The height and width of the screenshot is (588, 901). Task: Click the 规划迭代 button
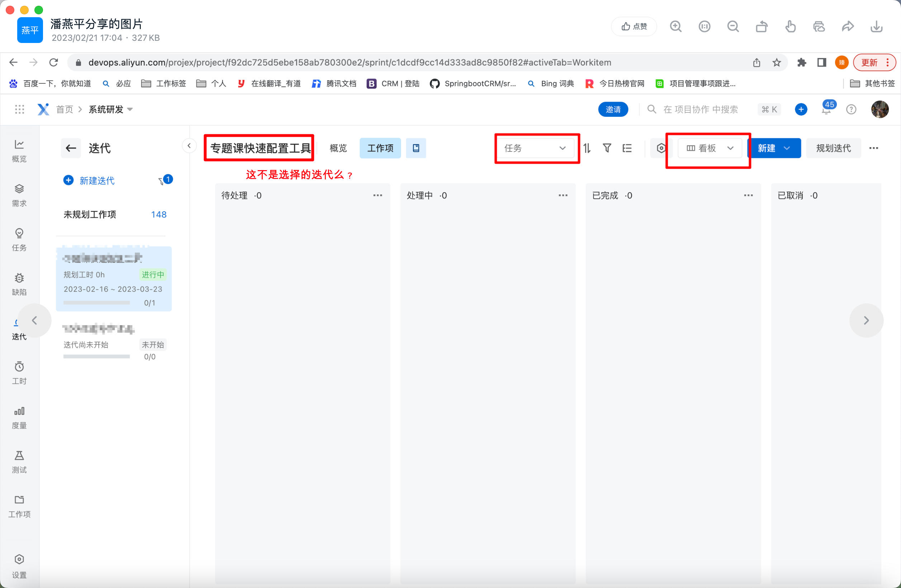pos(833,148)
